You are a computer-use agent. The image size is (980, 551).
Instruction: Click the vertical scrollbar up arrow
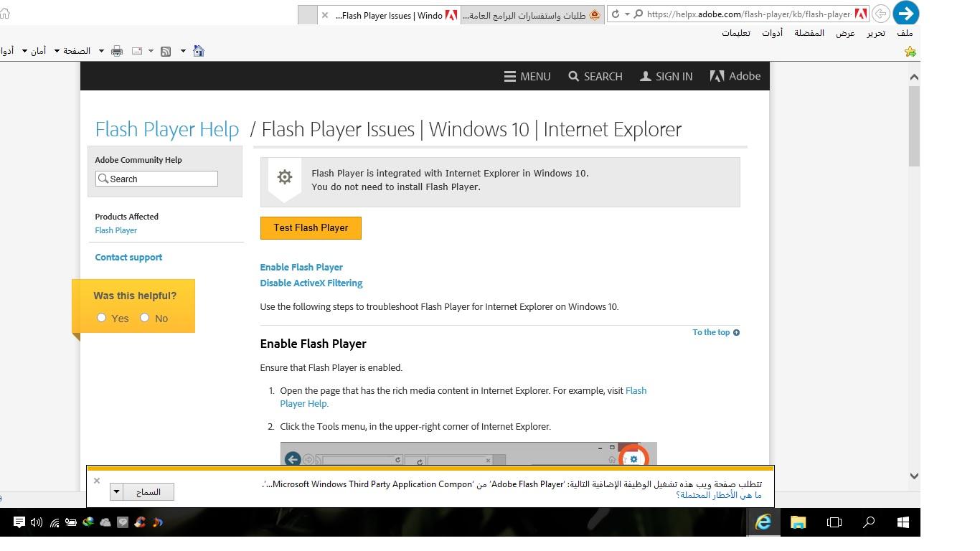(x=914, y=77)
